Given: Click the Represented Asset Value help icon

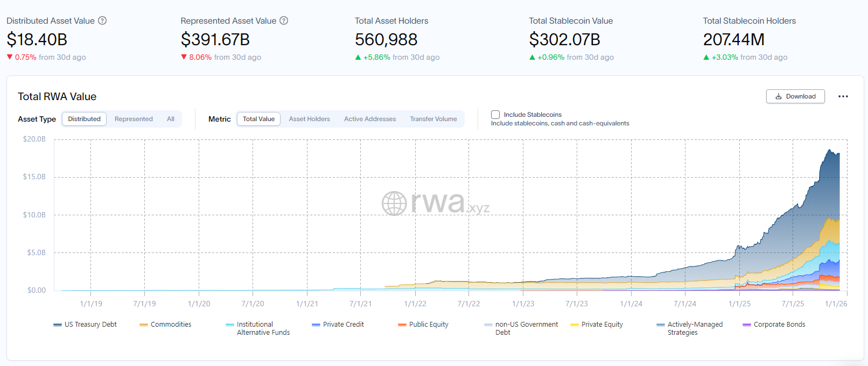Looking at the screenshot, I should pyautogui.click(x=284, y=21).
